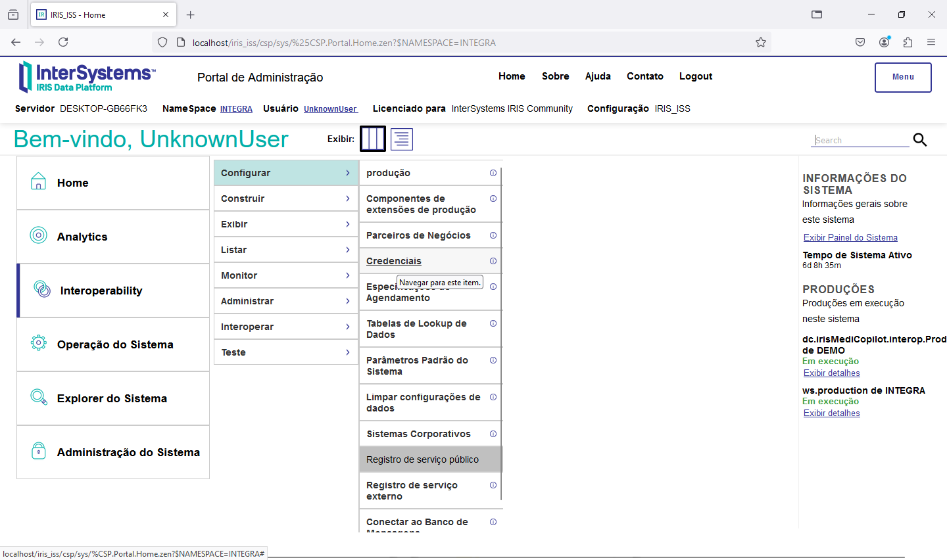This screenshot has height=560, width=947.
Task: Select Explorer do Sistema menu
Action: [112, 398]
